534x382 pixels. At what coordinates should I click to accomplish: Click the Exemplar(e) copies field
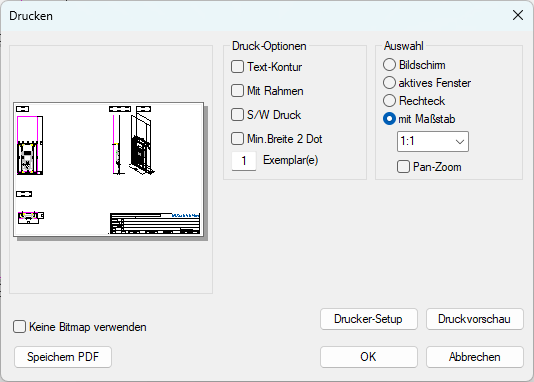[x=244, y=161]
